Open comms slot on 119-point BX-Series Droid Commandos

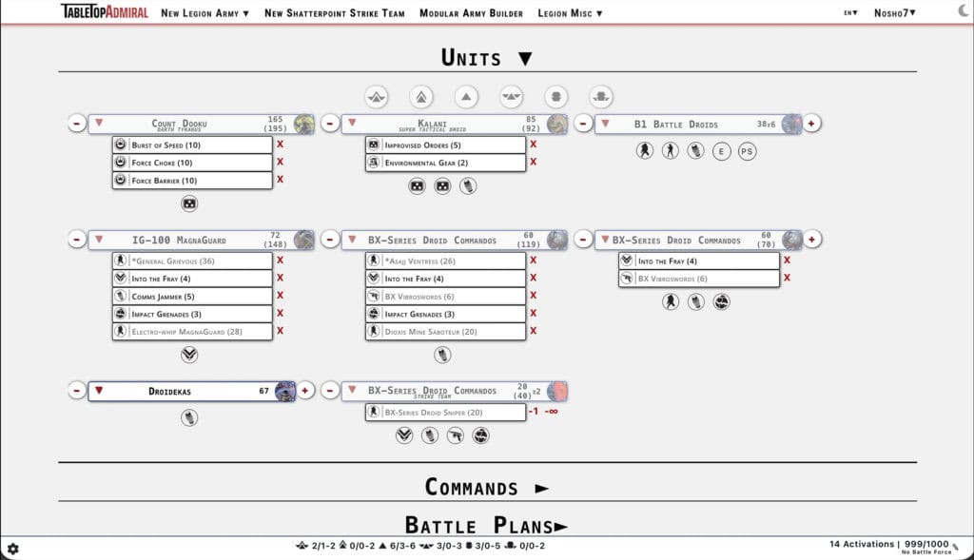tap(442, 355)
